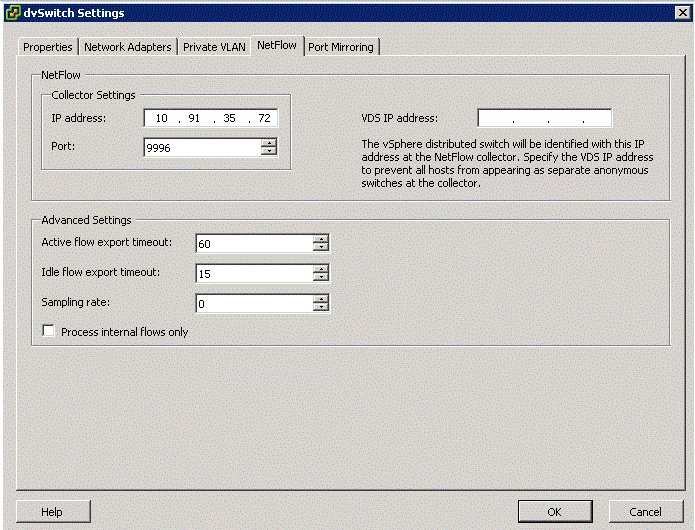Click the Active flow export timeout label

(106, 242)
